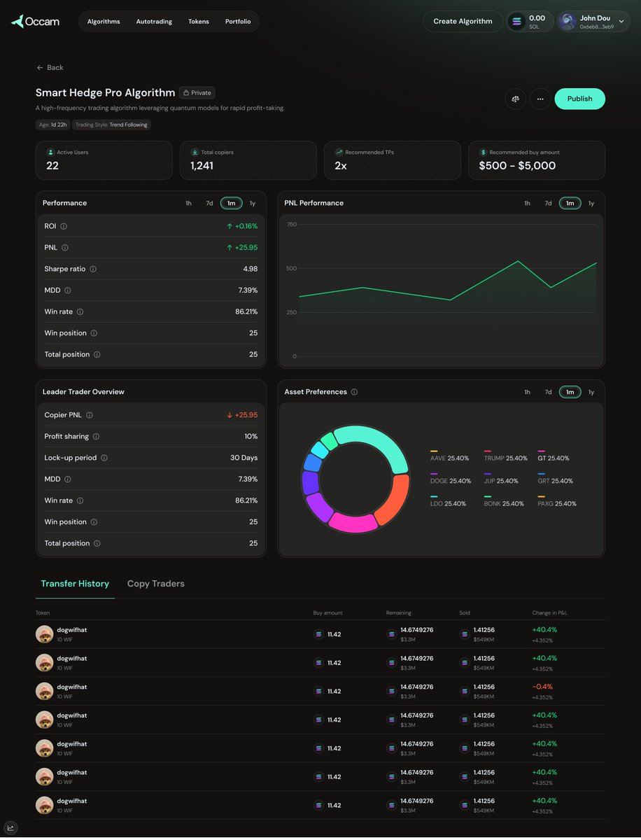Screen dimensions: 641x840
Task: Click the Buy amount column header
Action: 328,612
